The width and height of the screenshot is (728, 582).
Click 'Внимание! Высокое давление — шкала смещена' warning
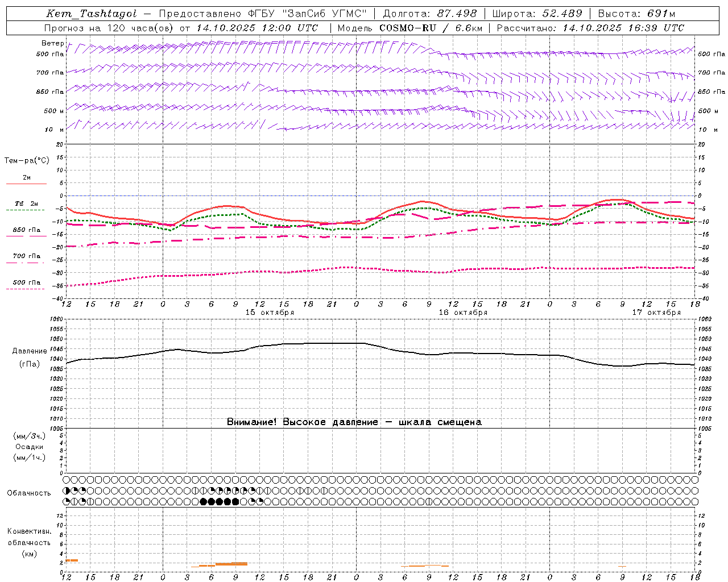click(354, 422)
